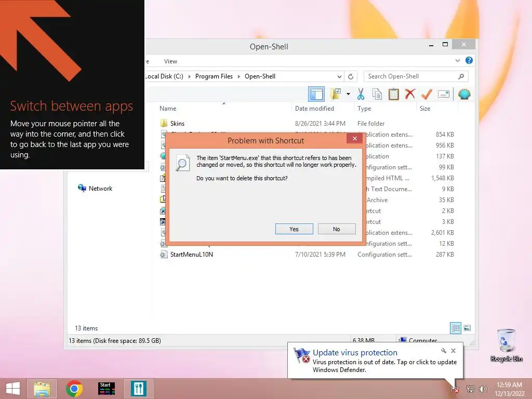Click the 8/26/2021 3:44 PM date cell
Viewport: 532px width, 399px height.
[x=320, y=124]
